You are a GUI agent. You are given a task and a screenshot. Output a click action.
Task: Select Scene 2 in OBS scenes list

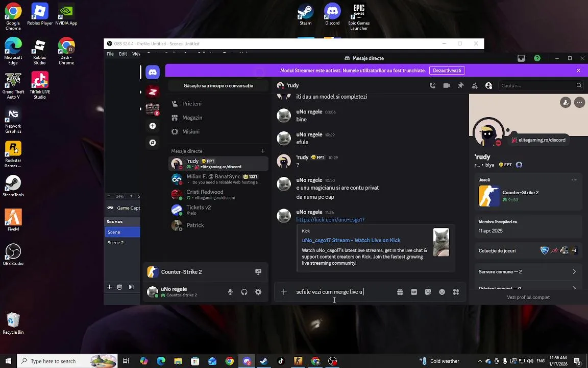pos(122,243)
